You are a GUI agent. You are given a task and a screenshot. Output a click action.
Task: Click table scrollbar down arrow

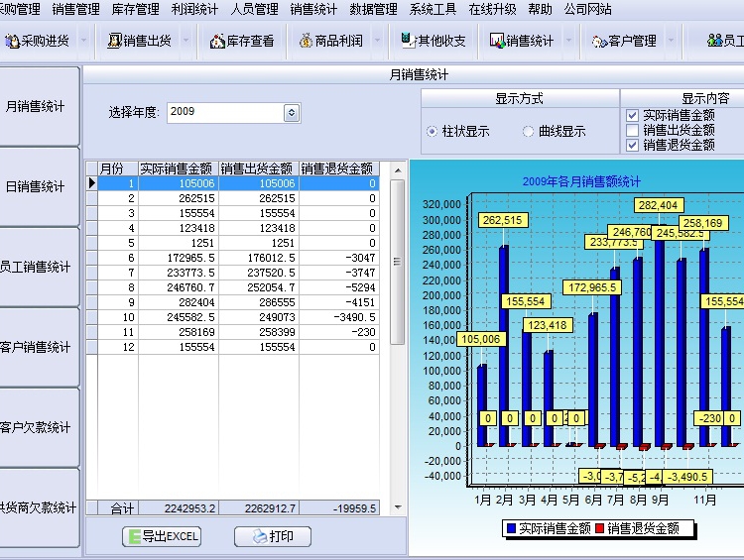point(398,507)
